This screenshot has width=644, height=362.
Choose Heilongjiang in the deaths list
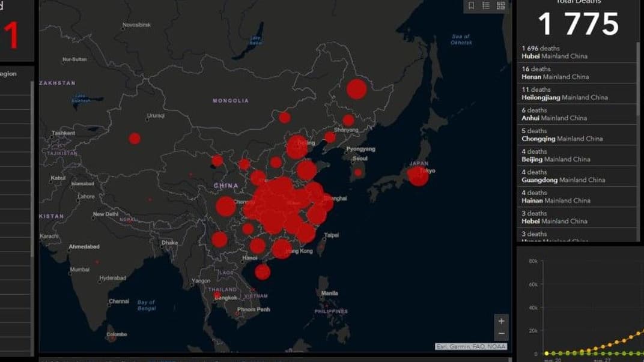pos(577,94)
